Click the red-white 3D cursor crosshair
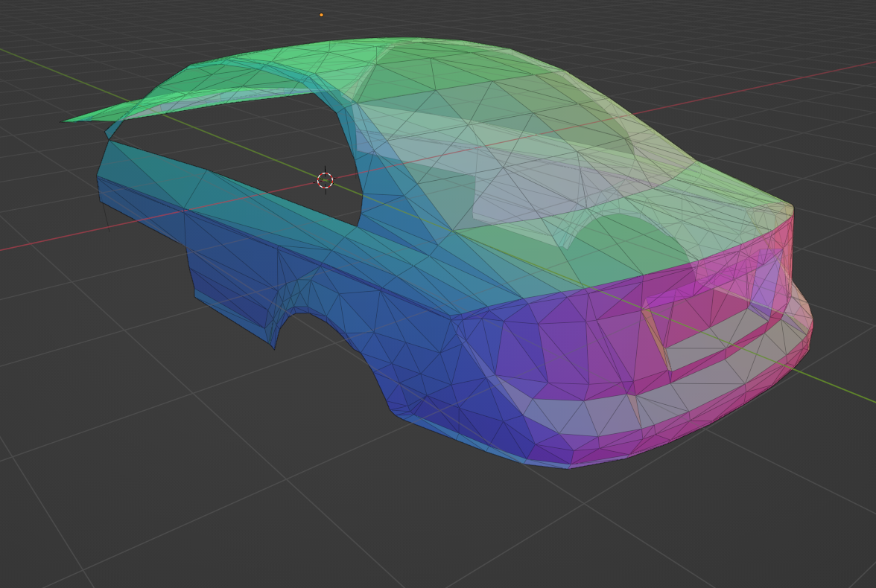 click(325, 180)
